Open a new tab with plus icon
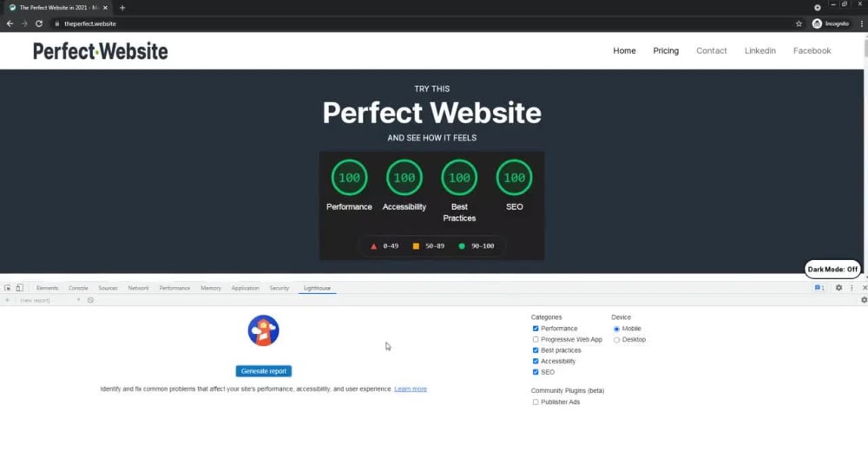The height and width of the screenshot is (470, 868). [122, 8]
